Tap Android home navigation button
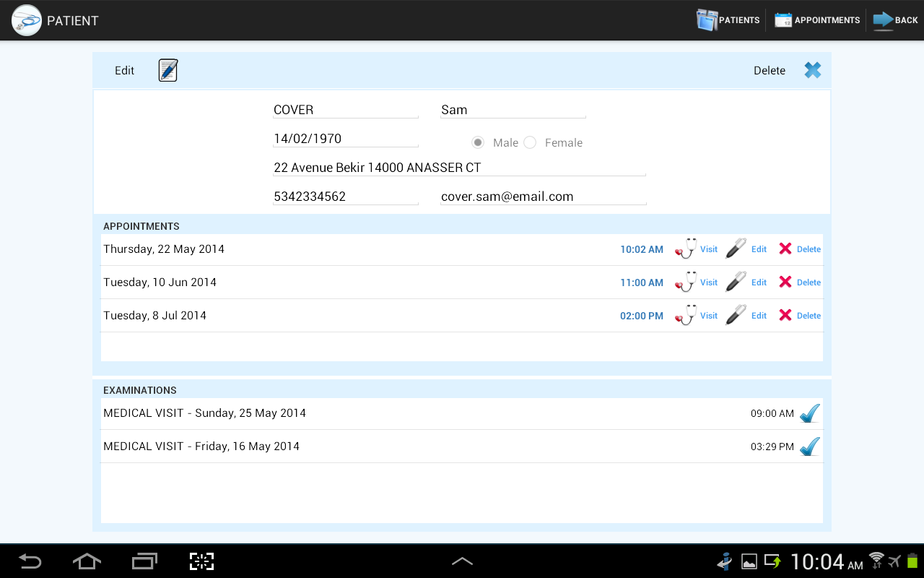The image size is (924, 578). pyautogui.click(x=87, y=561)
